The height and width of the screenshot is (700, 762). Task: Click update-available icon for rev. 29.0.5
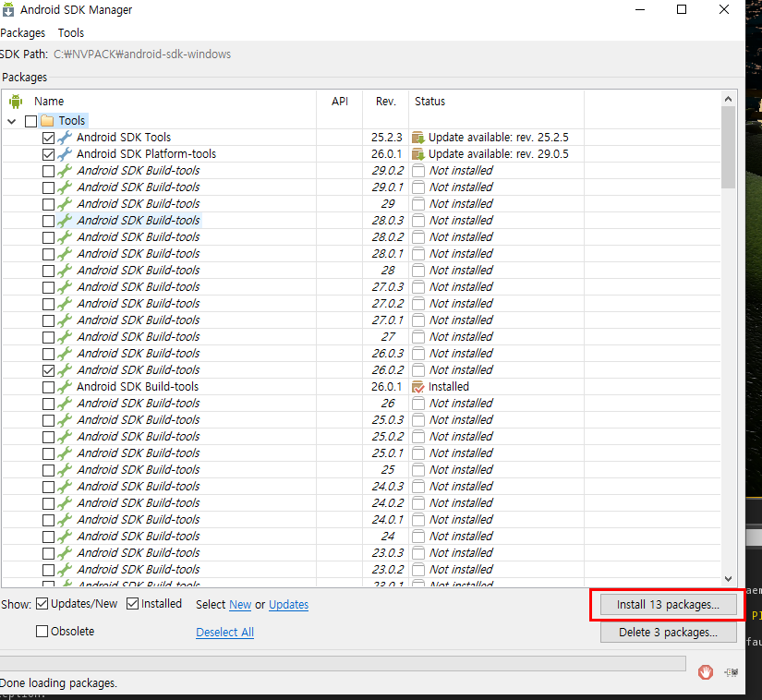point(417,154)
